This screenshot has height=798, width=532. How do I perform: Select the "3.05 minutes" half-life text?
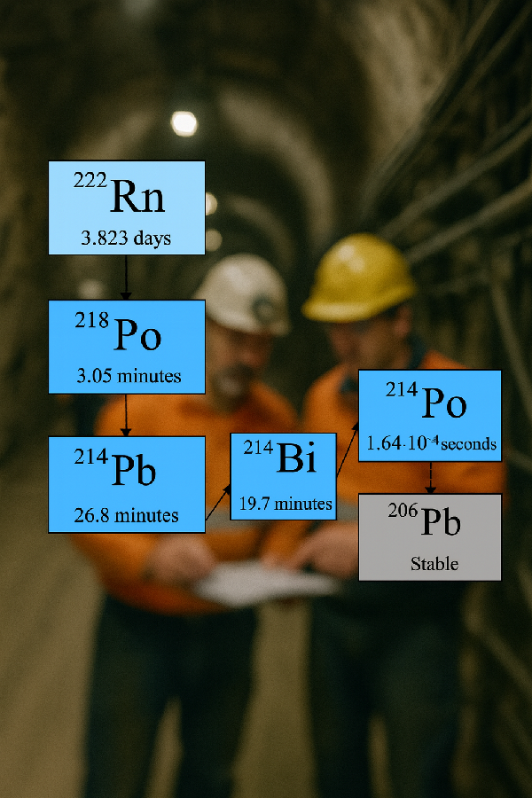click(128, 376)
